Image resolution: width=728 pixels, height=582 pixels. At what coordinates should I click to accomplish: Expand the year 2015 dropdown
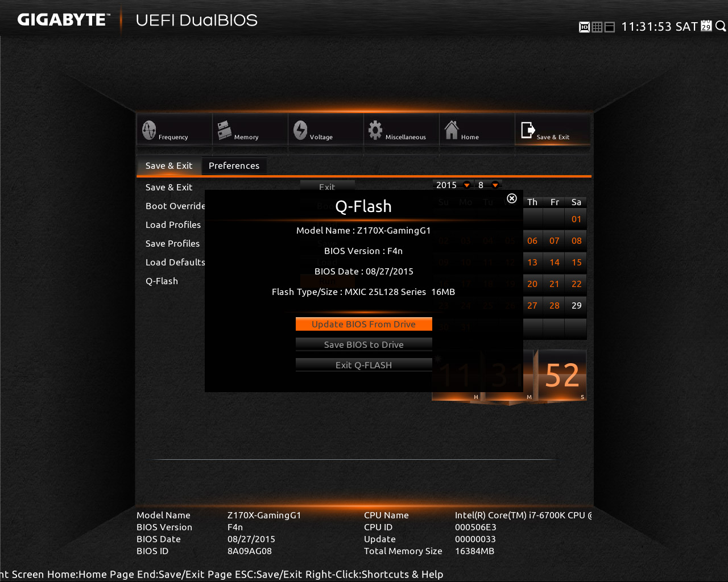click(x=467, y=185)
